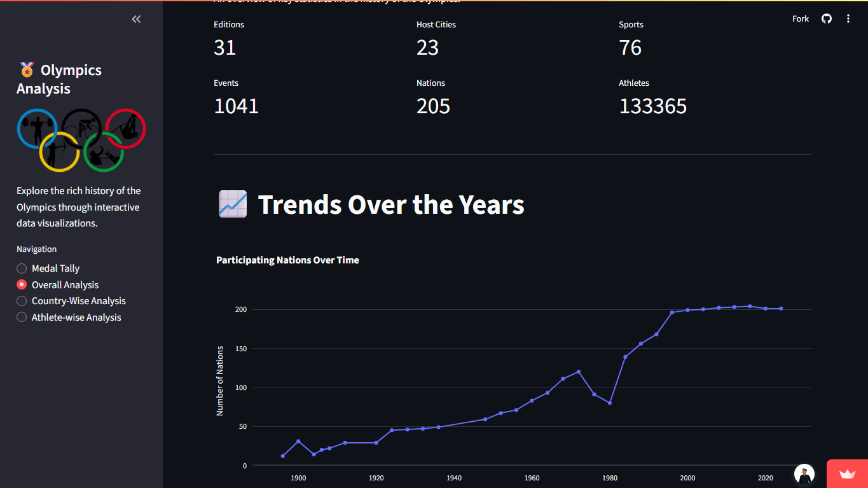Click the Fork button
Image resolution: width=868 pixels, height=488 pixels.
[800, 18]
